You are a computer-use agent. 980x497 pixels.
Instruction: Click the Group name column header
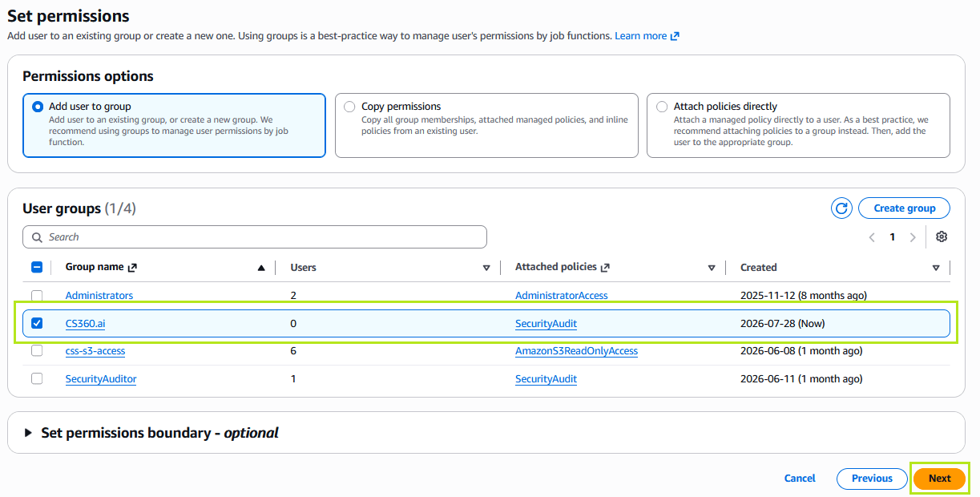tap(95, 268)
